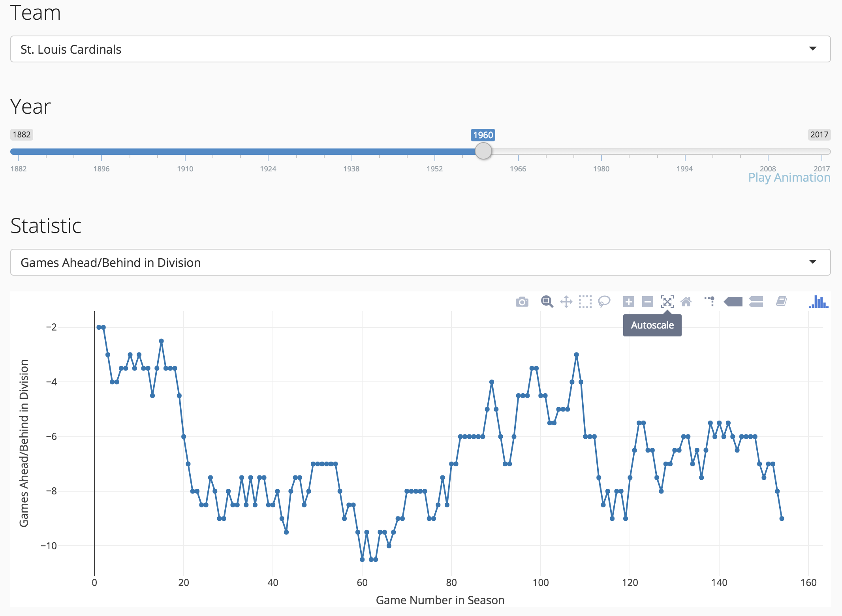The width and height of the screenshot is (842, 616).
Task: Click the Autoscale icon
Action: tap(667, 302)
